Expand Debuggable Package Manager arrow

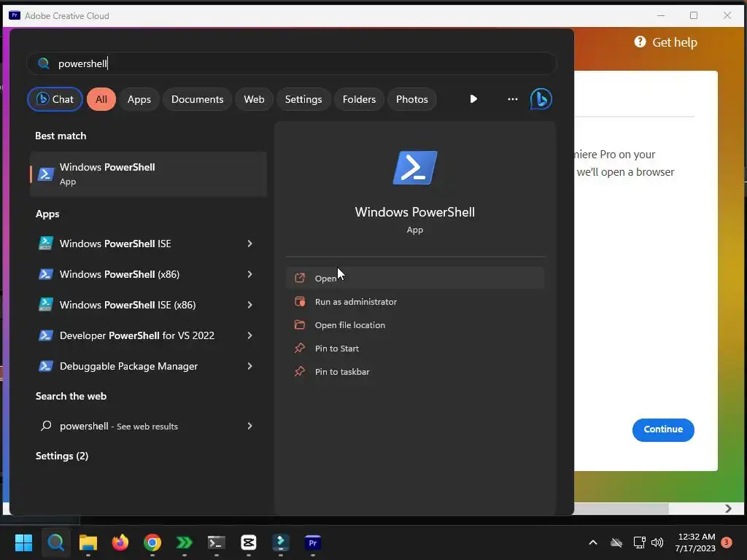[249, 366]
